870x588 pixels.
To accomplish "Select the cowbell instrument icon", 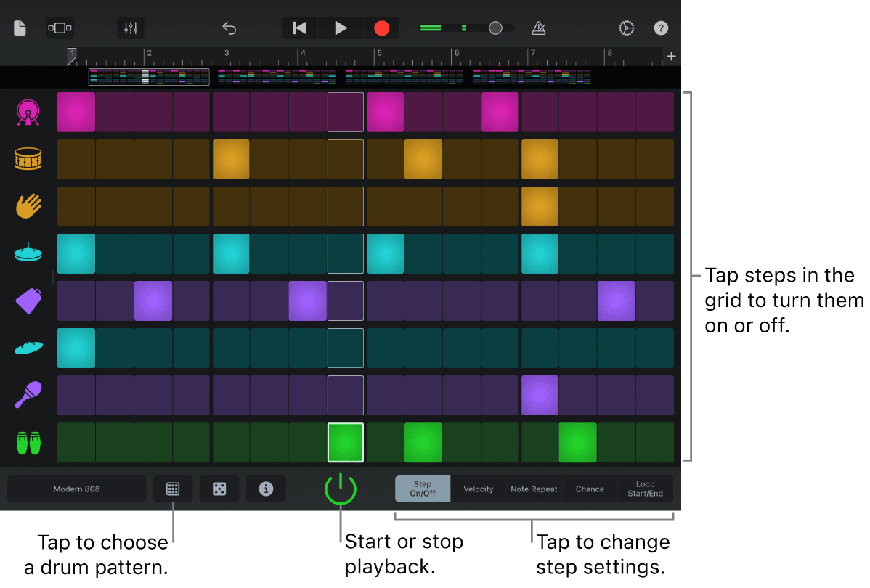I will tap(28, 301).
